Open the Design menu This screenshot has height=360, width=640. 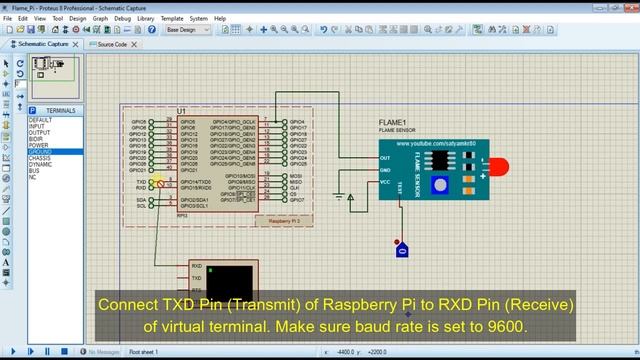pyautogui.click(x=78, y=18)
